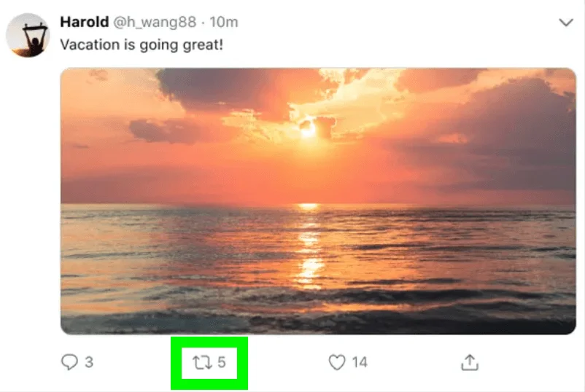Click the reply speech bubble icon
The width and height of the screenshot is (585, 392).
69,362
